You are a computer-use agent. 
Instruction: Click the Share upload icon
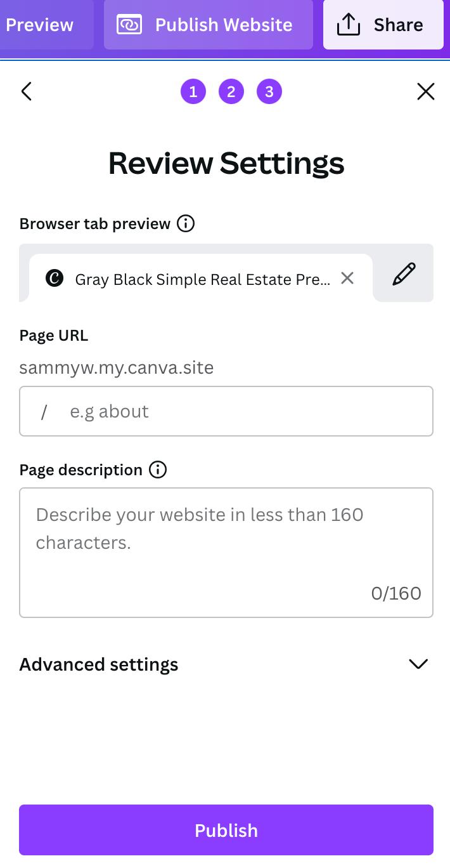348,25
